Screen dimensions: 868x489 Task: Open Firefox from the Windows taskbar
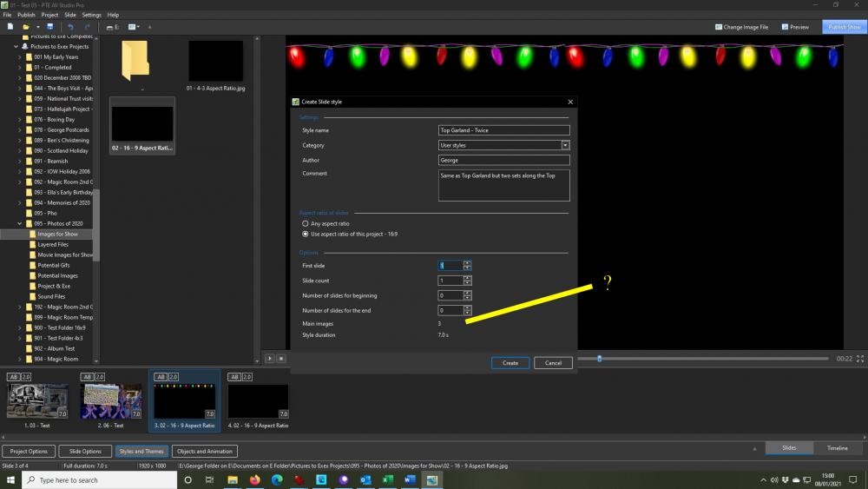[255, 479]
